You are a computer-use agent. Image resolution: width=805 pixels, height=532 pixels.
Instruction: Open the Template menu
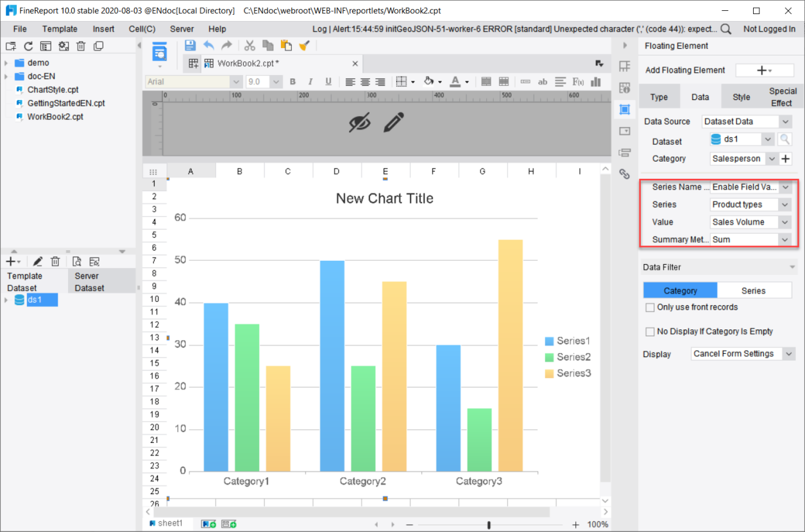click(x=60, y=29)
